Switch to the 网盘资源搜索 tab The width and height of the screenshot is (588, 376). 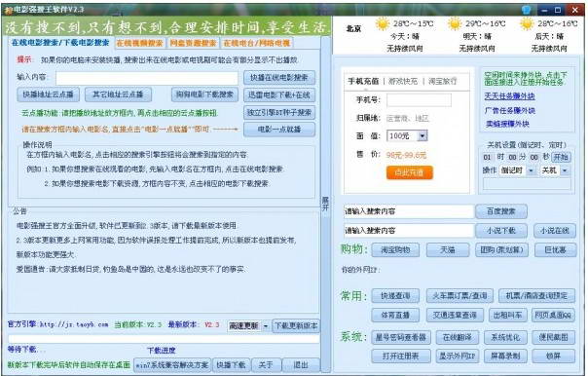click(193, 43)
